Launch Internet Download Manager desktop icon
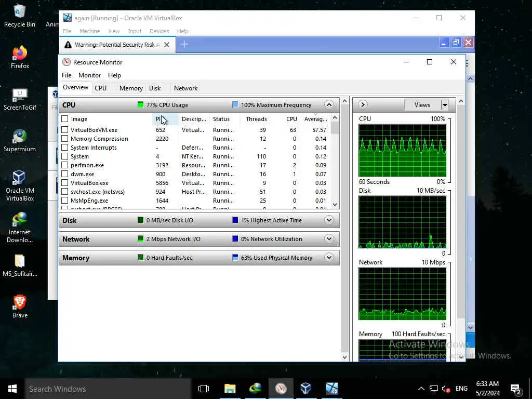This screenshot has height=399, width=532. click(x=20, y=228)
